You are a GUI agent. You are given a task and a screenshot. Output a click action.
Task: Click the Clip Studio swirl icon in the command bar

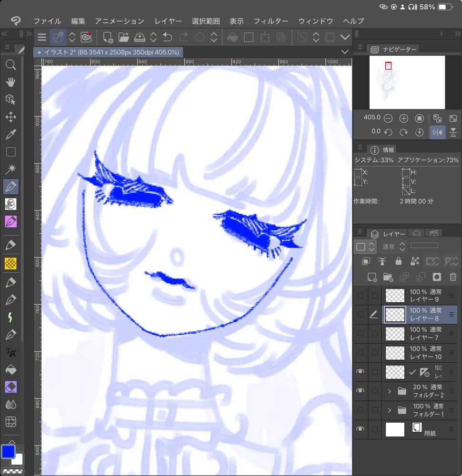[x=86, y=37]
